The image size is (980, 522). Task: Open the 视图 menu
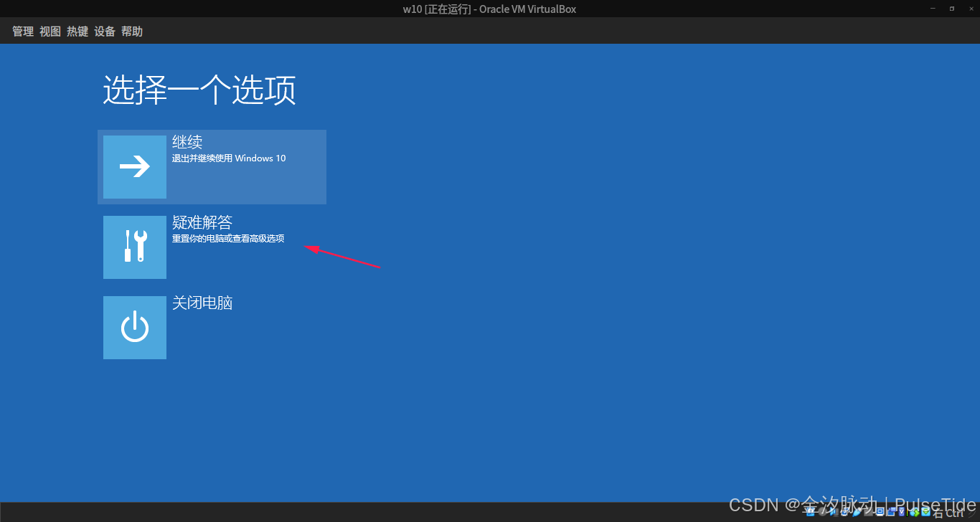click(50, 32)
